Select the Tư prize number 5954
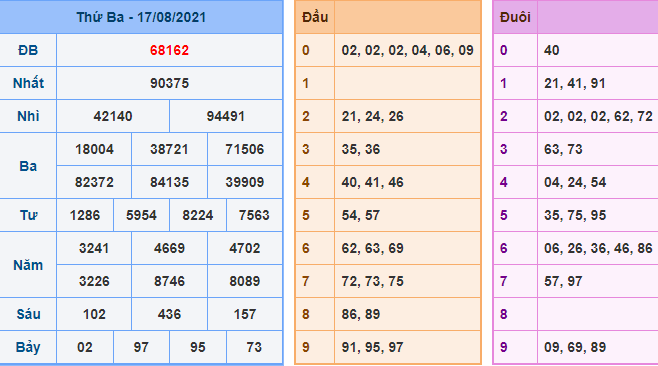Viewport: 658px width, 366px height. [x=141, y=215]
